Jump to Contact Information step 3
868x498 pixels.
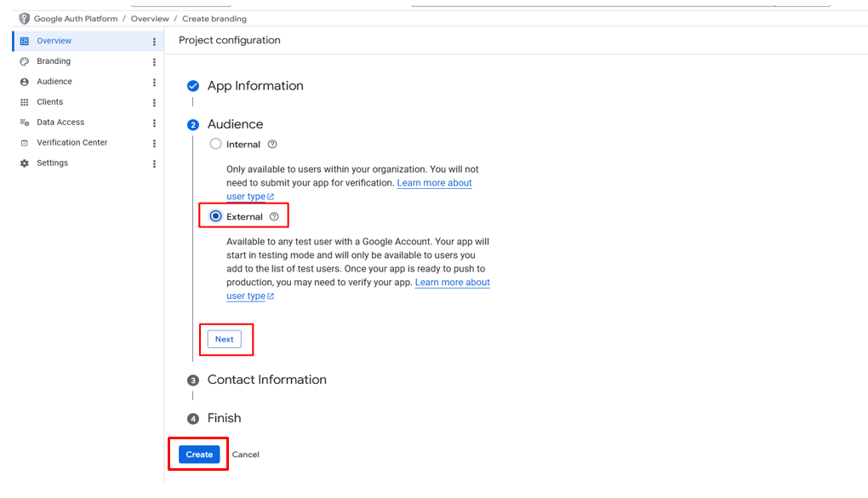pos(266,380)
